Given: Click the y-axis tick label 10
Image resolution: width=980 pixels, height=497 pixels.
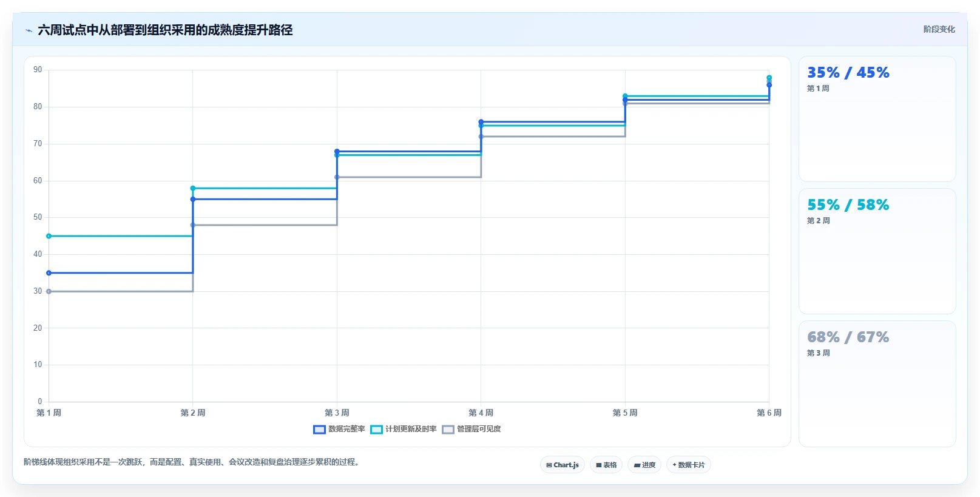Looking at the screenshot, I should (38, 365).
